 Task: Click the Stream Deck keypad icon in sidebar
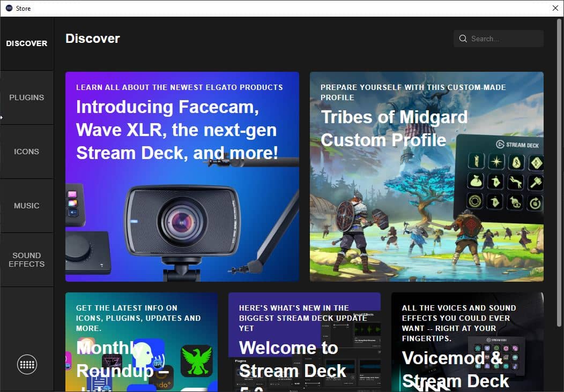(x=27, y=364)
